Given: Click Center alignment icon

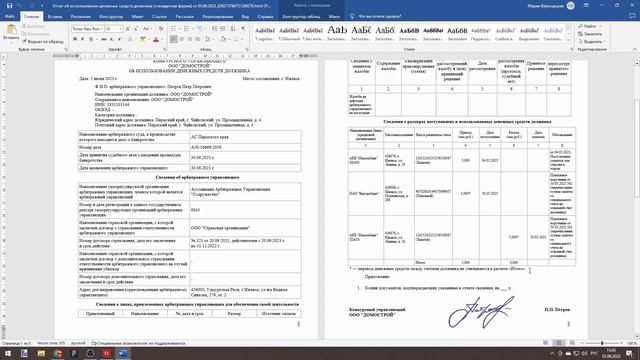Looking at the screenshot, I should [x=182, y=39].
